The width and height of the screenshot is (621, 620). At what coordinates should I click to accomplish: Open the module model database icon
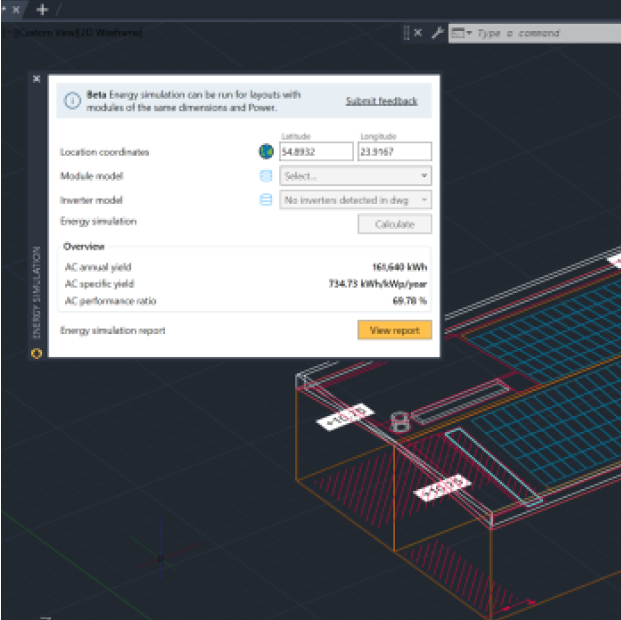click(266, 176)
